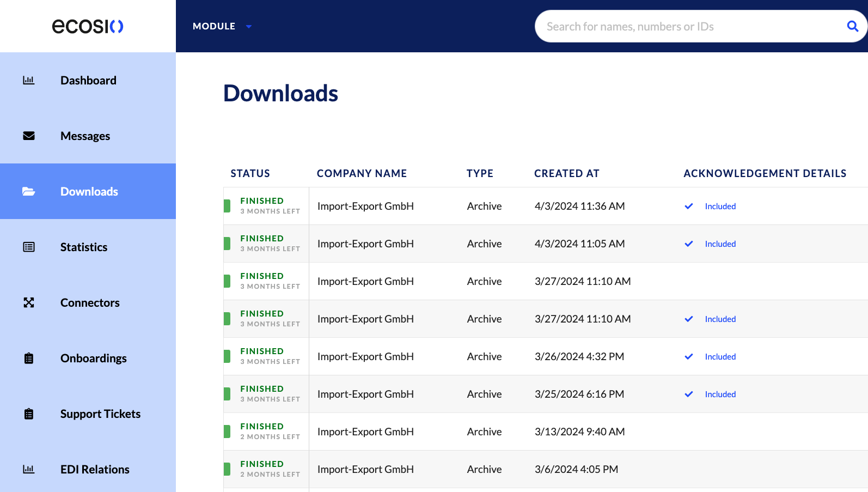
Task: Click the Downloads folder icon
Action: point(29,191)
